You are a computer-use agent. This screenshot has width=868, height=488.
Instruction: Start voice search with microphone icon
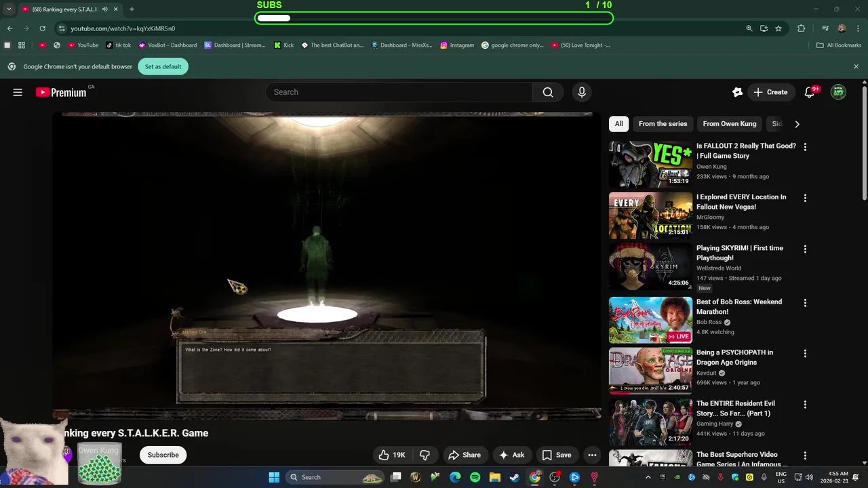point(581,92)
